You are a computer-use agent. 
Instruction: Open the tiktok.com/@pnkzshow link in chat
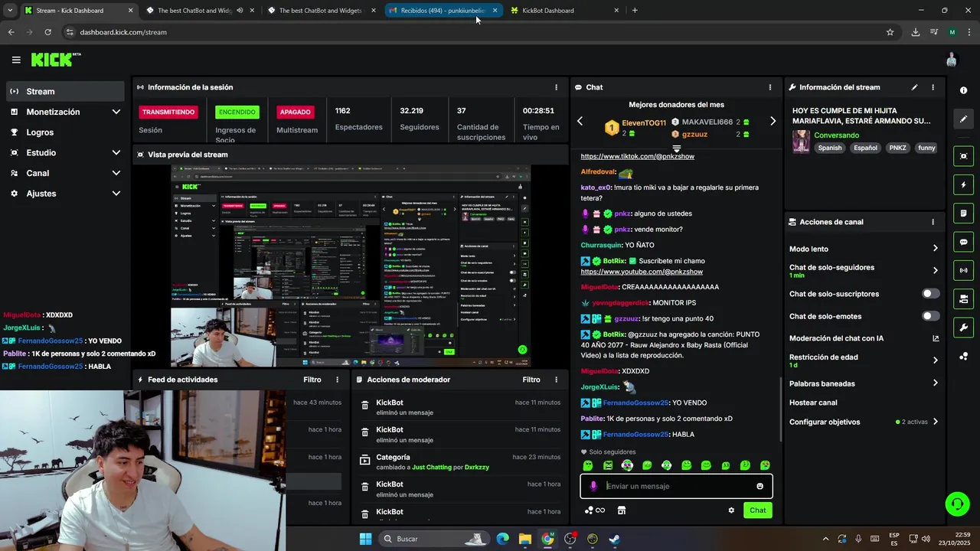(637, 156)
